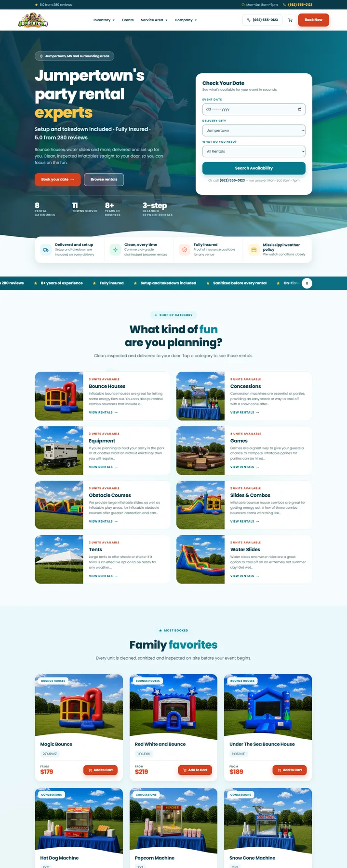Click the top bar (662) 555-0123 phone link

coord(300,5)
